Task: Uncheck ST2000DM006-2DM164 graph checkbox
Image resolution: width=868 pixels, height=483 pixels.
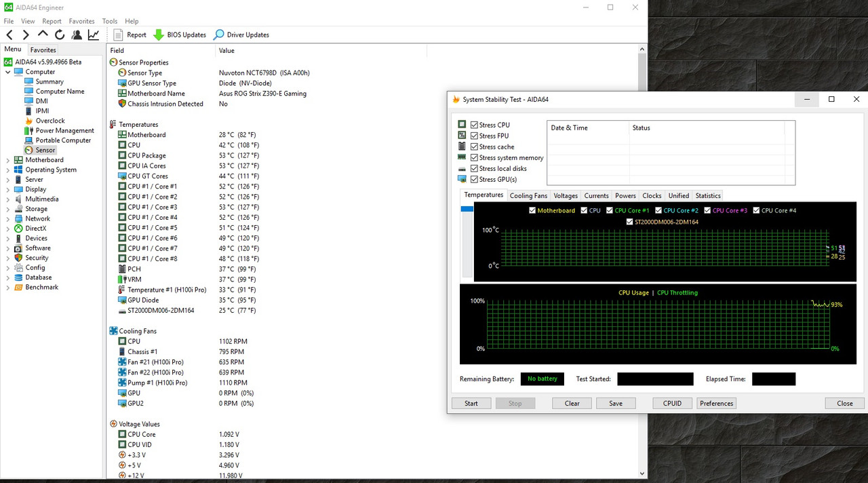Action: pyautogui.click(x=629, y=222)
